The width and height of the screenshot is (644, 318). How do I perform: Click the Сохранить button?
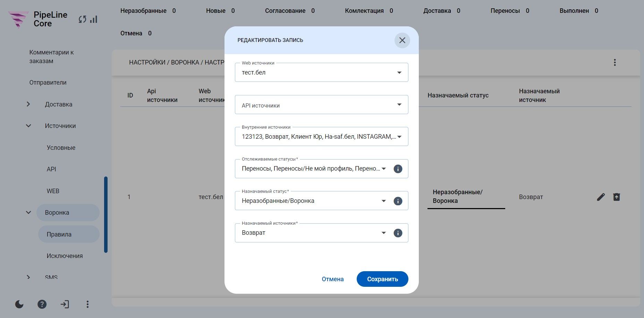382,279
